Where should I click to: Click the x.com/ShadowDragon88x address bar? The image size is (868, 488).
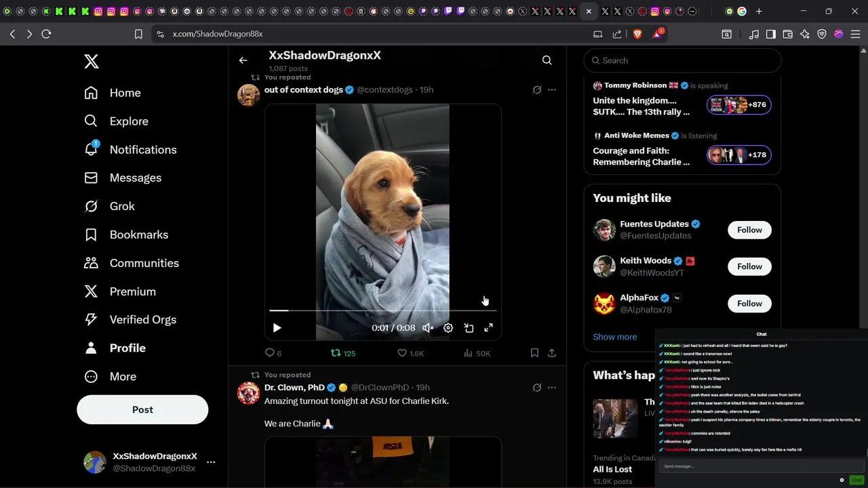(218, 34)
